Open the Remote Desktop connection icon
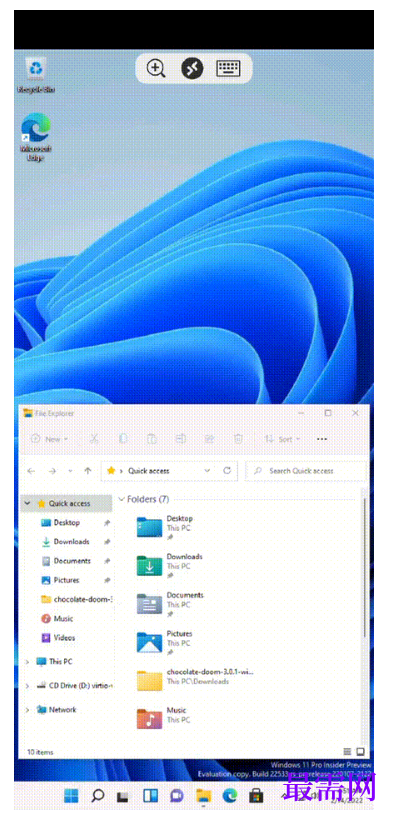 192,68
